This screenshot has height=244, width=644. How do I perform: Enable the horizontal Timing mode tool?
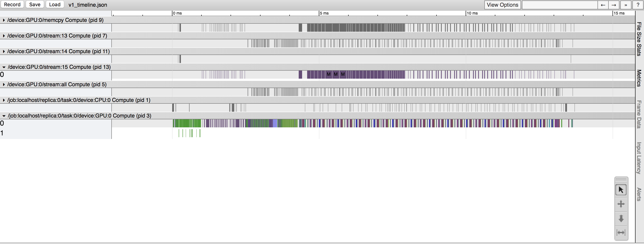(621, 232)
